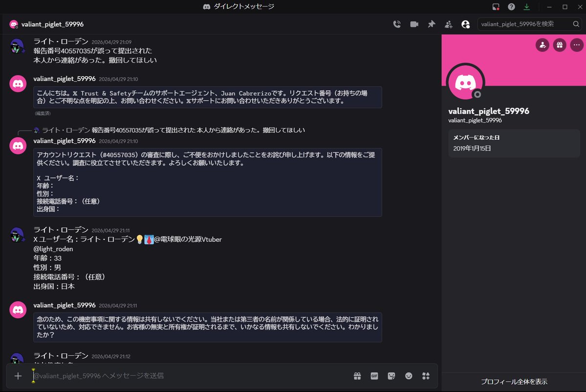Click the timestamp '2026/04/29 21:09'
This screenshot has width=586, height=392.
click(111, 42)
